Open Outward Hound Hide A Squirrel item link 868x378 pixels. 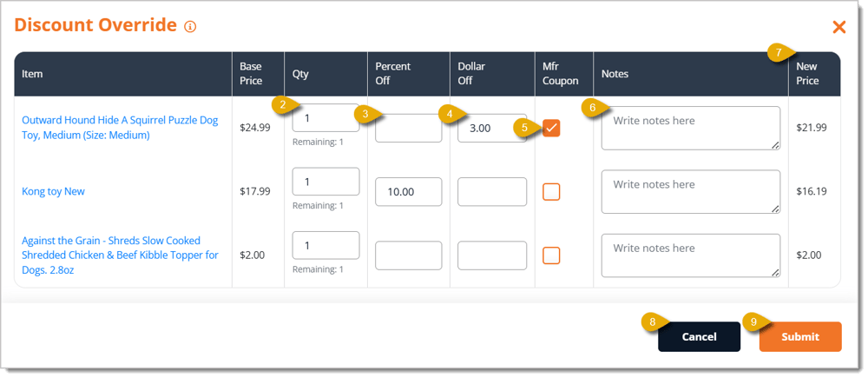point(120,128)
